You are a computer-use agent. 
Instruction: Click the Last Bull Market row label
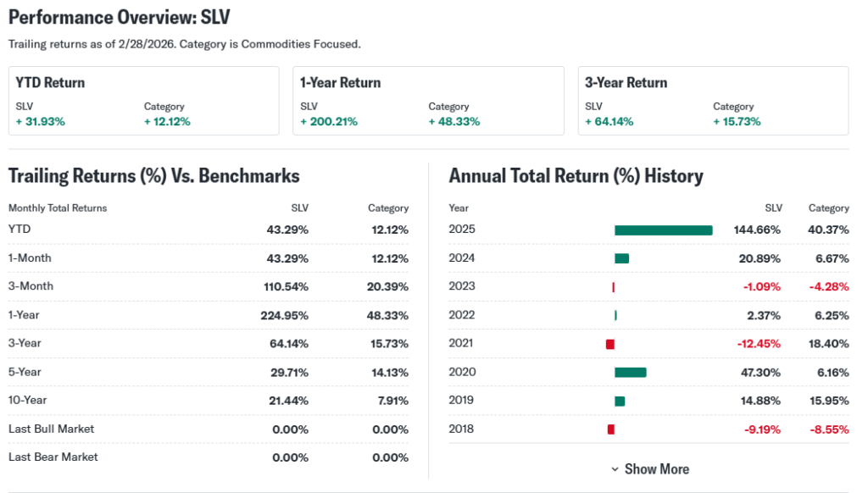click(52, 429)
